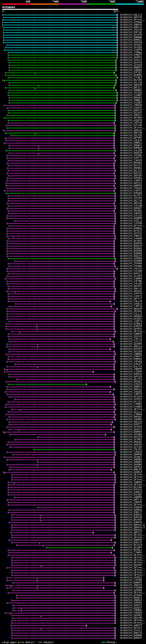This screenshot has height=644, width=146.
Task: Click the UniRef100_Q2LVQ2 label
Action: tap(131, 135)
